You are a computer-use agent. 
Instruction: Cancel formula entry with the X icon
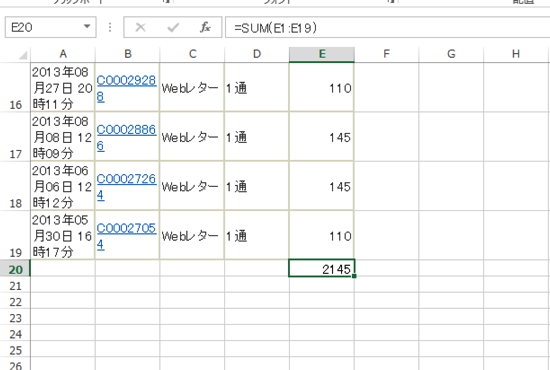140,27
